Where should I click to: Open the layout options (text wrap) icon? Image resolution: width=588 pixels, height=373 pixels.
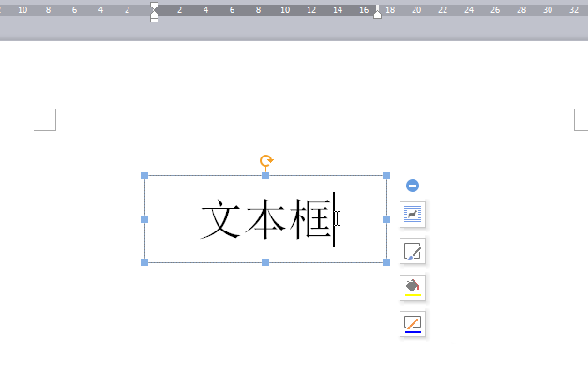pyautogui.click(x=413, y=215)
